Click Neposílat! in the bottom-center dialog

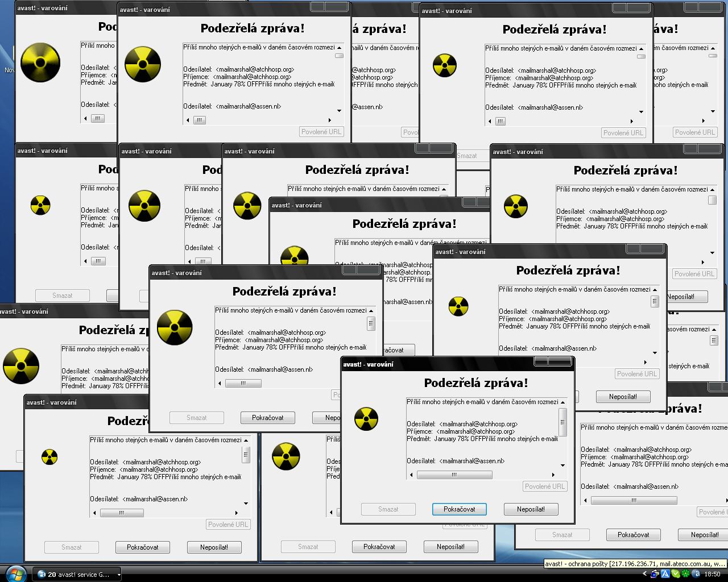(451, 547)
